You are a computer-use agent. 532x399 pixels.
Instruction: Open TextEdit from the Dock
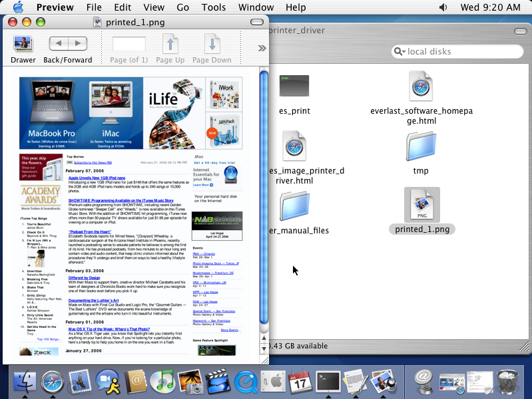click(356, 381)
